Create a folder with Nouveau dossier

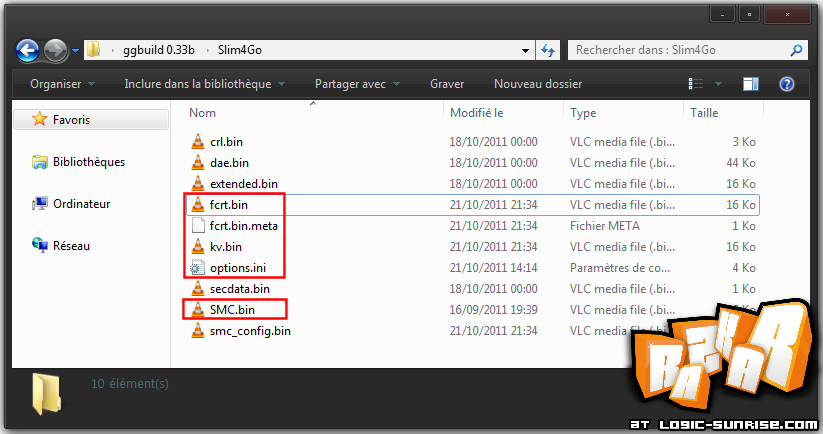click(x=537, y=84)
